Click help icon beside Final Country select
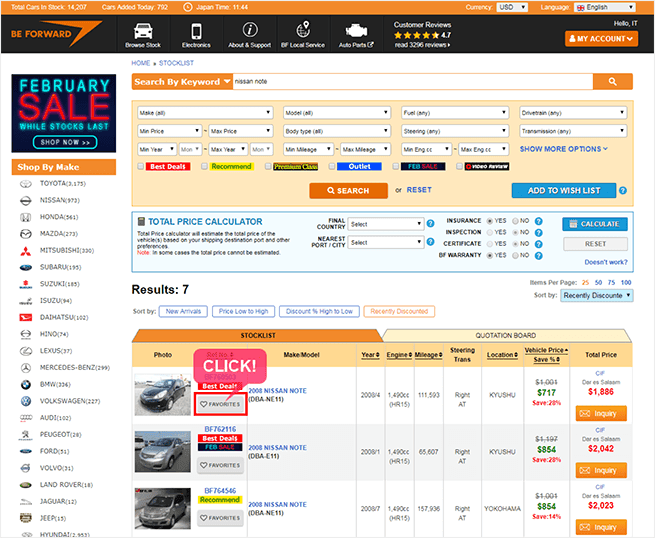Viewport: 655px width, 538px height. tap(431, 223)
